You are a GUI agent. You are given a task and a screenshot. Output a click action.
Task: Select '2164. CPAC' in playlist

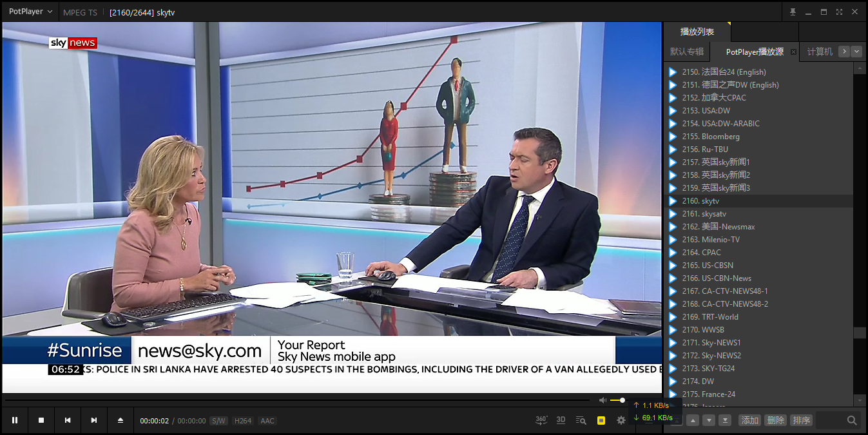click(758, 253)
